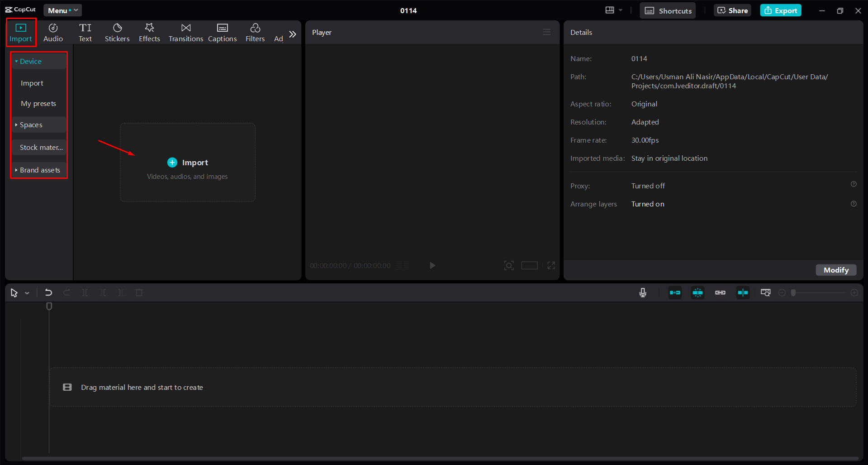Play the preview in the Player
Screen dimensions: 868x465
(x=432, y=265)
